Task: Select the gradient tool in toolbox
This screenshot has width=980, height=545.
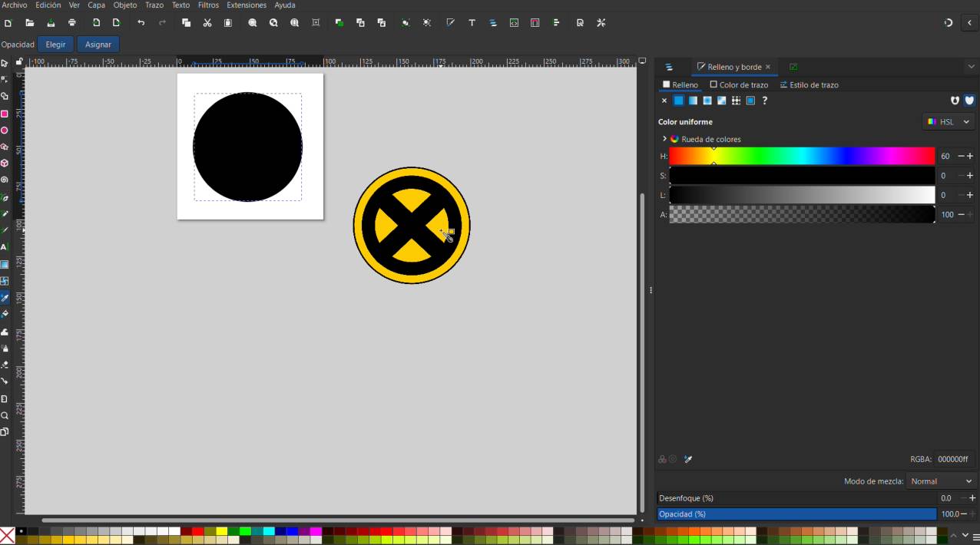Action: [x=5, y=264]
